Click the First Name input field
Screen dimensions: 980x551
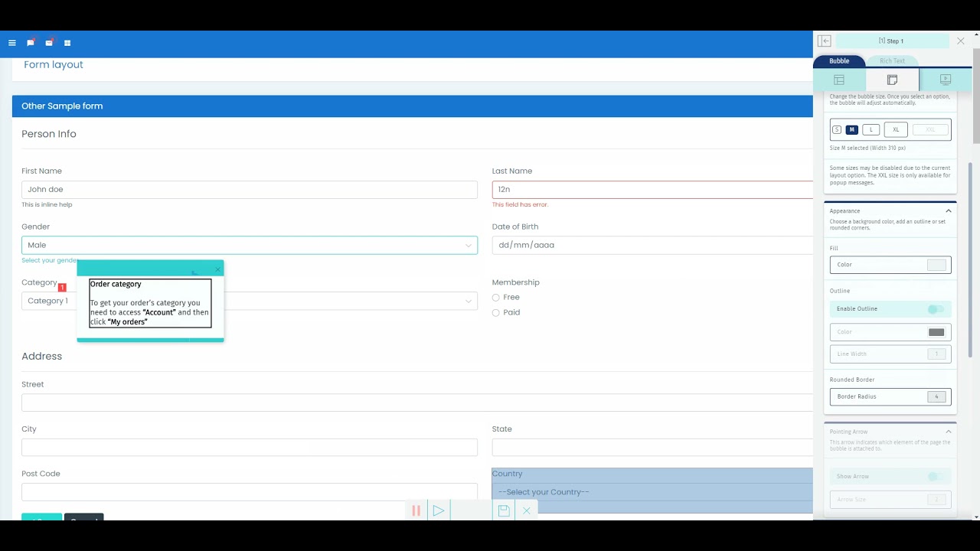click(x=250, y=189)
